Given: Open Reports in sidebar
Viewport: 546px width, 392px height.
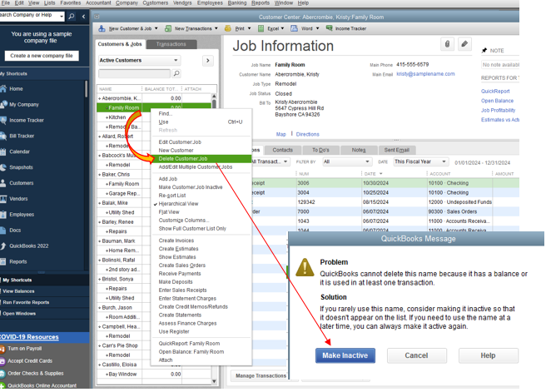Looking at the screenshot, I should tap(18, 261).
